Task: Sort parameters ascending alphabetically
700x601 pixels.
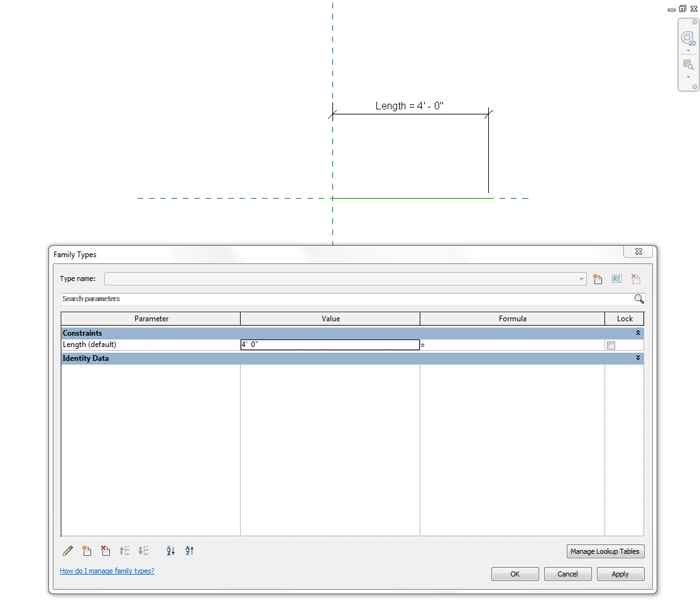Action: tap(170, 551)
